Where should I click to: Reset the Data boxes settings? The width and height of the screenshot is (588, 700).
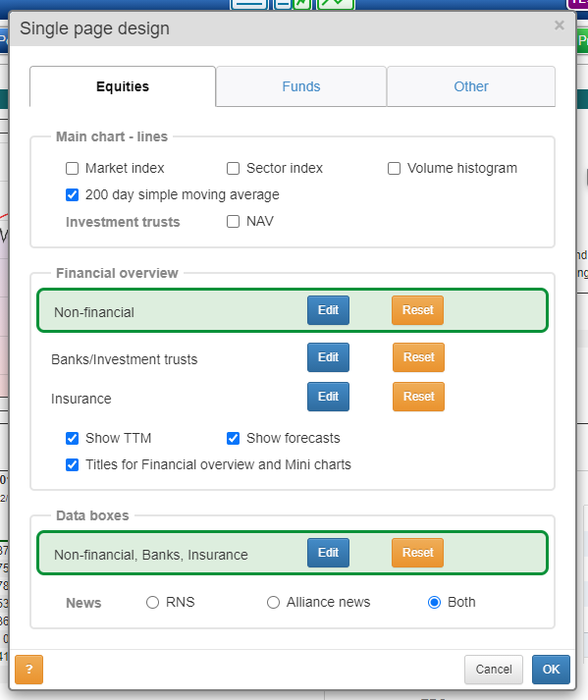pos(418,553)
